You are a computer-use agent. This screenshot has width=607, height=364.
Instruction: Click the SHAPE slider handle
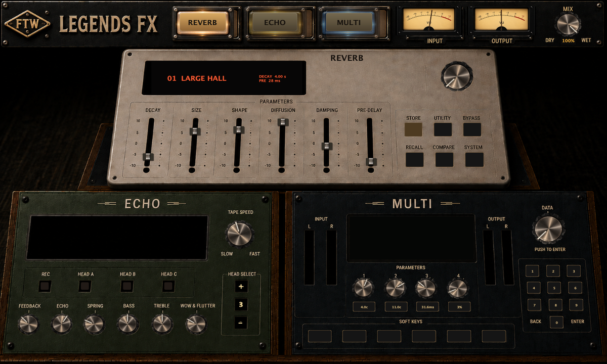[239, 130]
